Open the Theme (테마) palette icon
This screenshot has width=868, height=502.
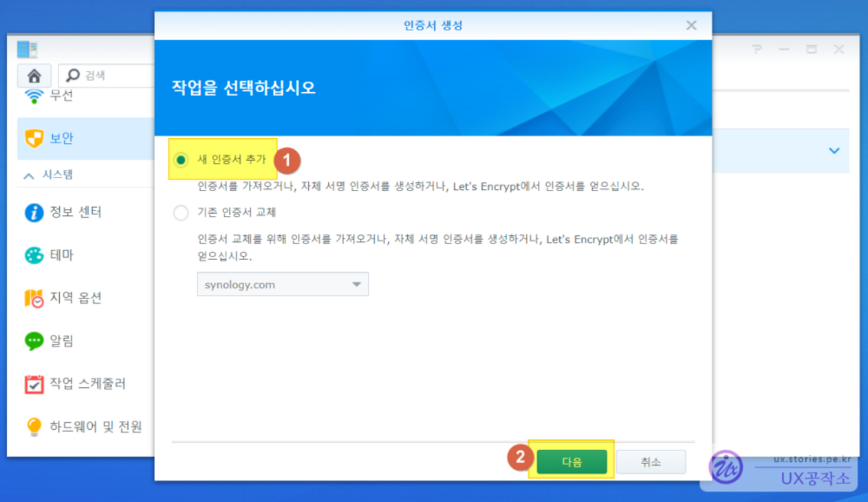[x=34, y=255]
